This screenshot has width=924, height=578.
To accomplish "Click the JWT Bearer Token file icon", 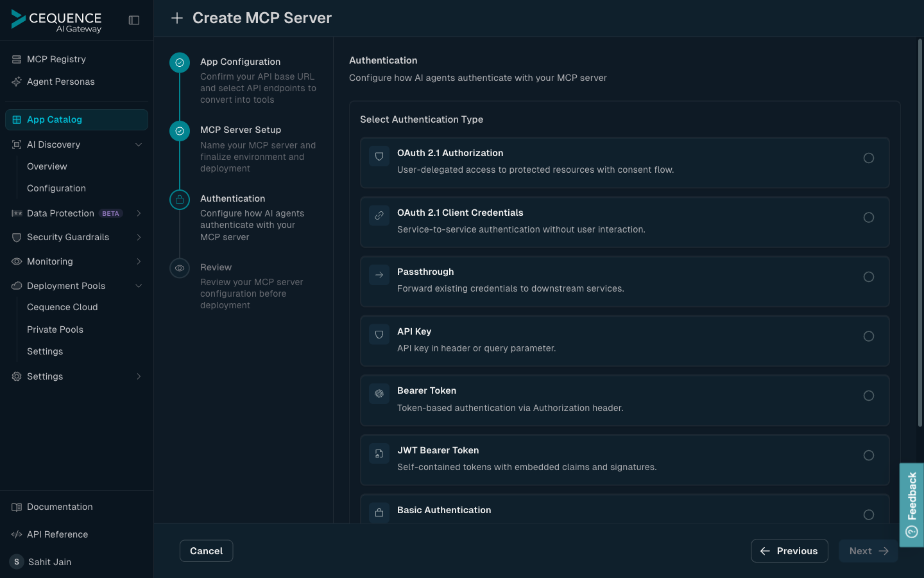I will (379, 453).
